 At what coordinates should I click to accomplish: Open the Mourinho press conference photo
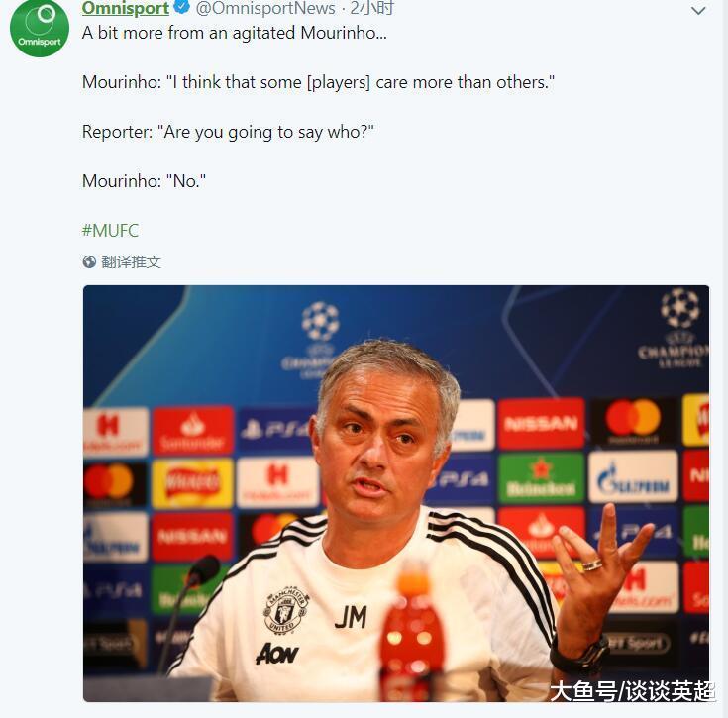pyautogui.click(x=396, y=493)
